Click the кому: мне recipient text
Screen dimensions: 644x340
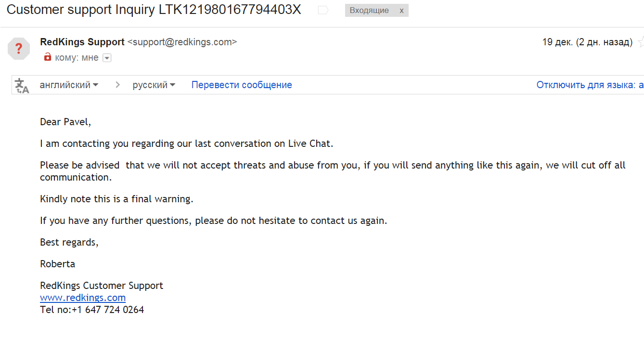[77, 58]
